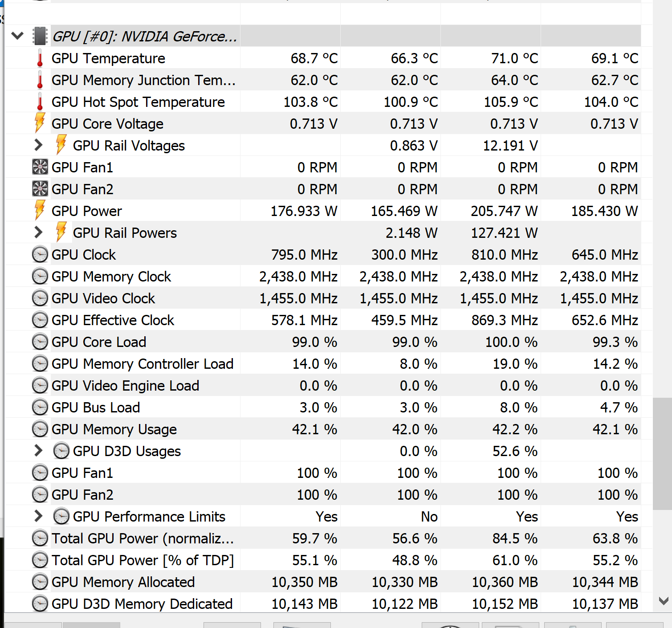Click the scroll-down arrow of the sensor list
Image resolution: width=672 pixels, height=628 pixels.
663,601
